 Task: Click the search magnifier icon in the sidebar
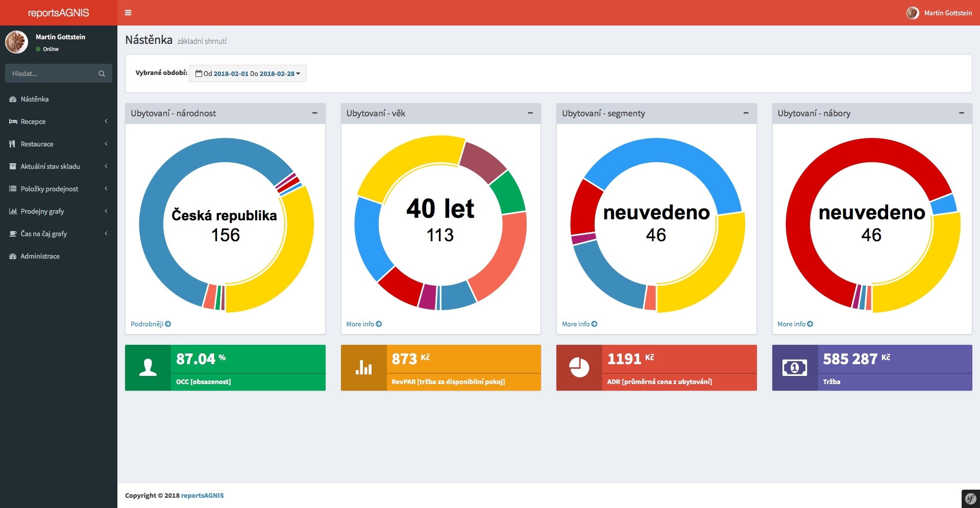102,73
